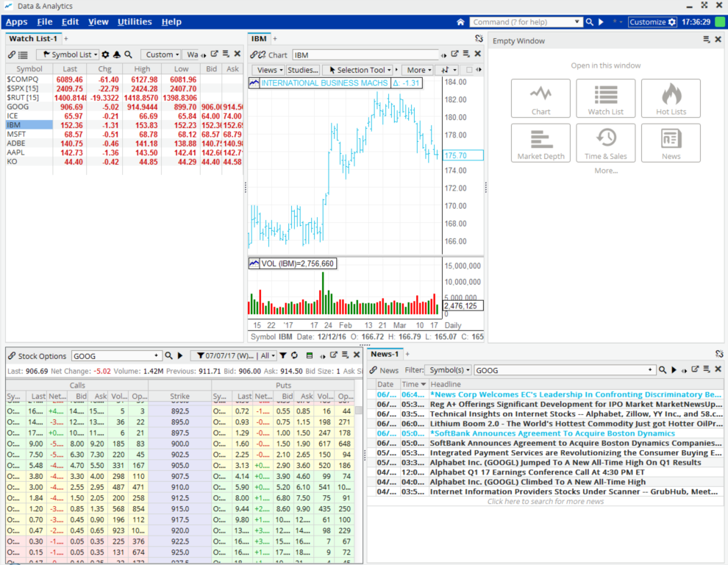The height and width of the screenshot is (565, 728).
Task: Open the File menu
Action: pos(45,22)
